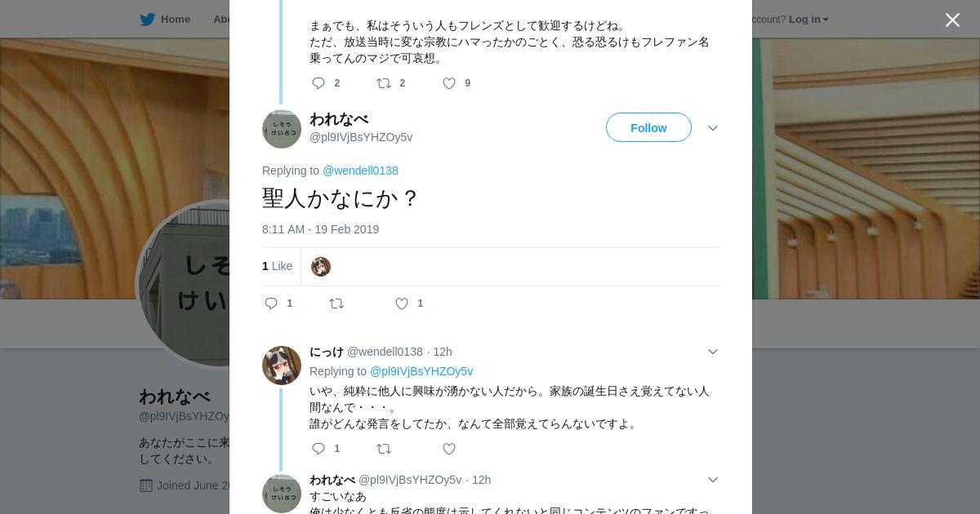Open にっけ's profile avatar

pyautogui.click(x=282, y=366)
